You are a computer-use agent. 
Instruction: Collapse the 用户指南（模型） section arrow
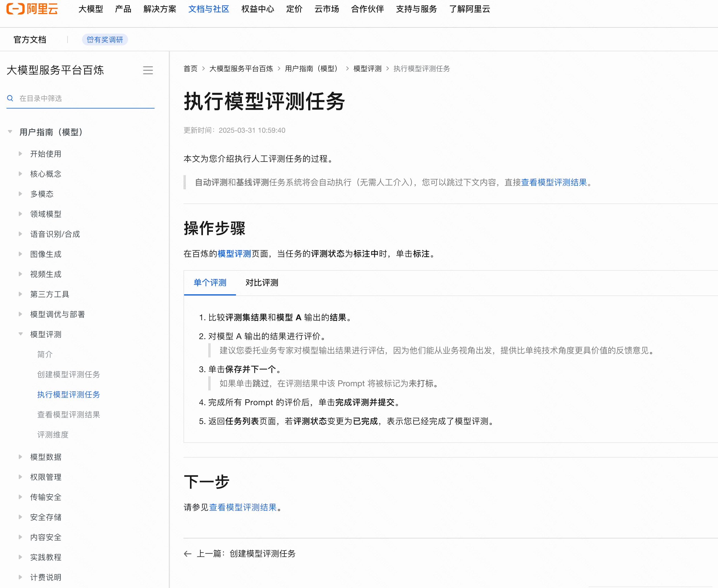click(x=10, y=132)
